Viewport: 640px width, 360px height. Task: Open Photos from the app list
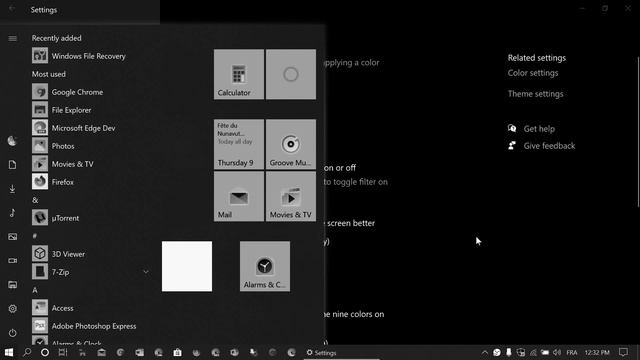click(x=92, y=146)
